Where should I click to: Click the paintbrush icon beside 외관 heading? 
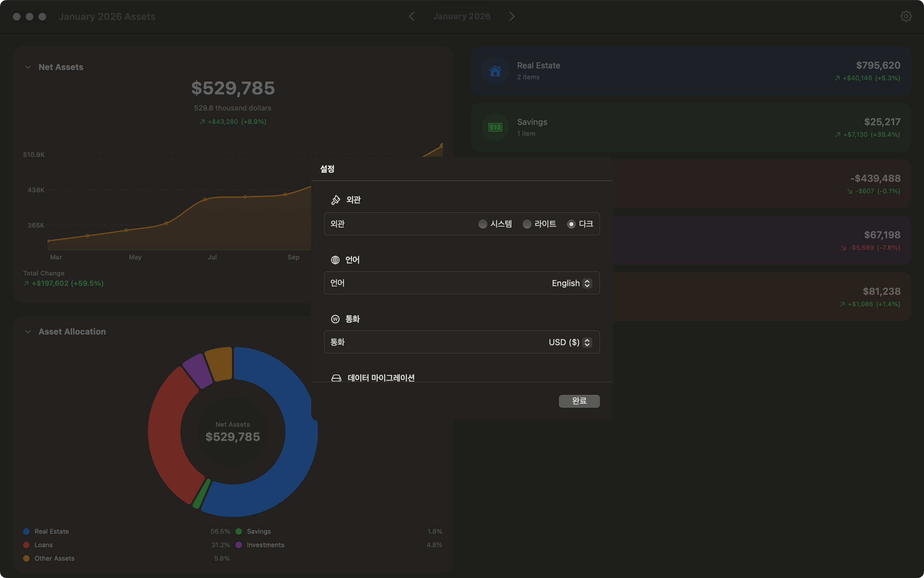[x=336, y=200]
